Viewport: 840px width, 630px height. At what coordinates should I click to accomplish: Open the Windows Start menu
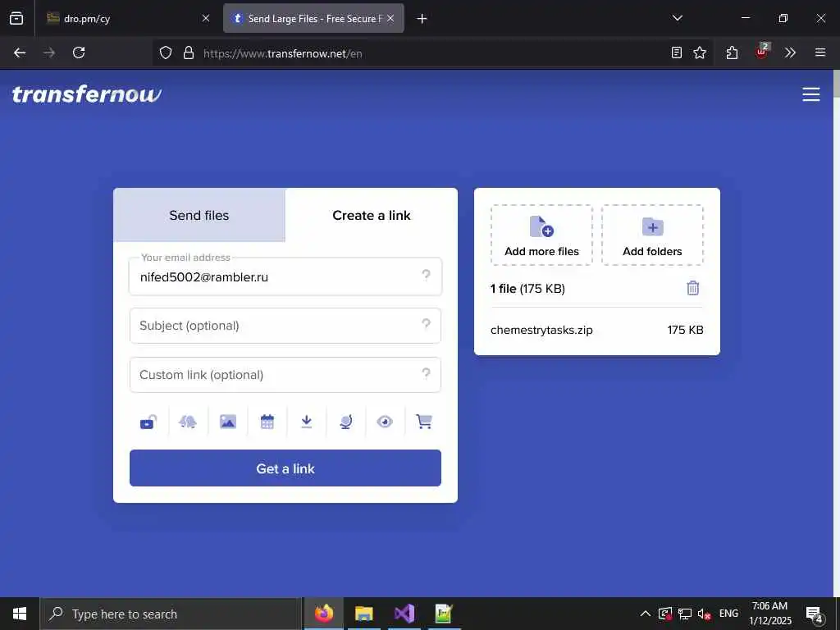(20, 614)
